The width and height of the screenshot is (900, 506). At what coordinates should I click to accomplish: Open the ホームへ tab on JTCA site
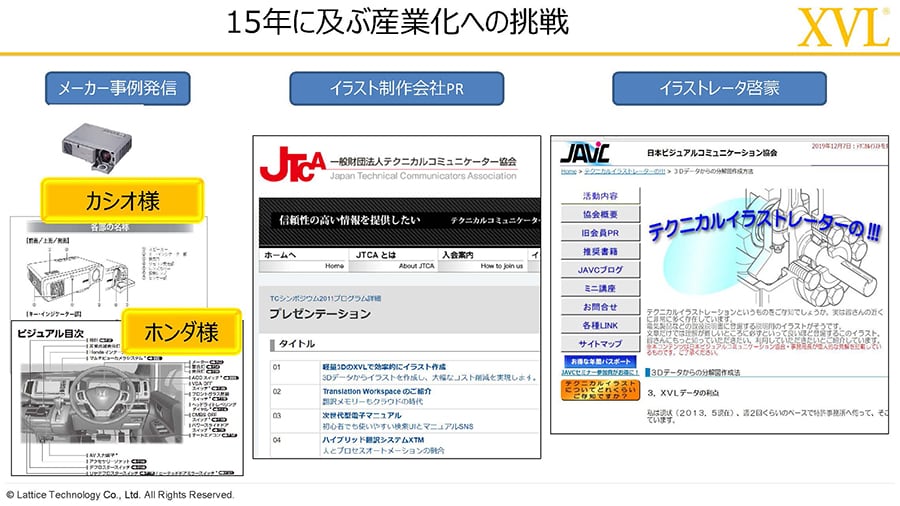pyautogui.click(x=304, y=260)
